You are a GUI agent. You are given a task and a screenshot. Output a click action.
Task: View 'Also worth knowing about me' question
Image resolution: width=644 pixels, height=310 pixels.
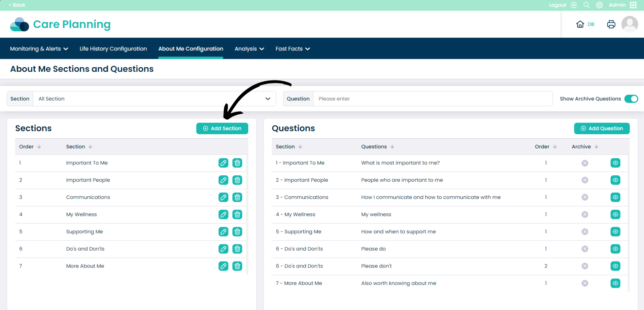(615, 283)
